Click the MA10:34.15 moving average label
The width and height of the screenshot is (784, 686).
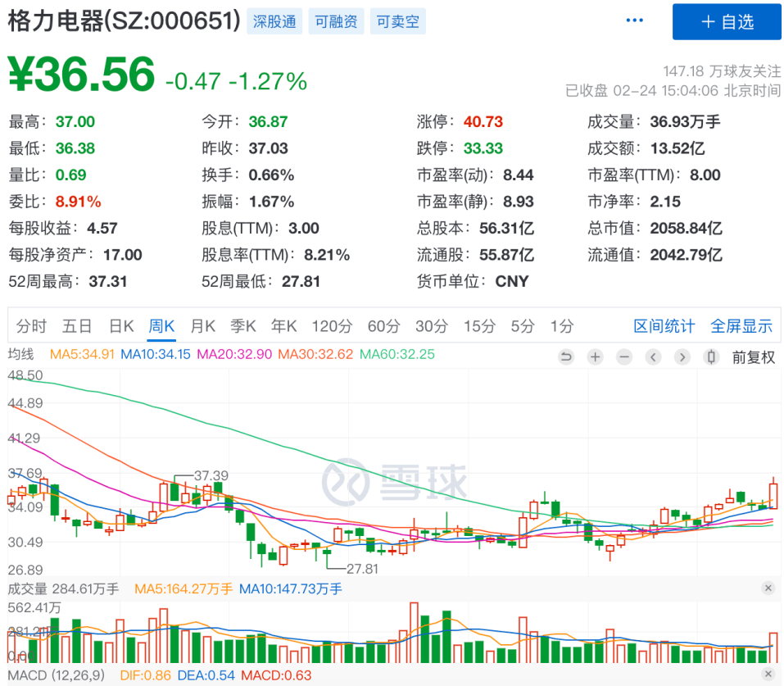tap(156, 354)
